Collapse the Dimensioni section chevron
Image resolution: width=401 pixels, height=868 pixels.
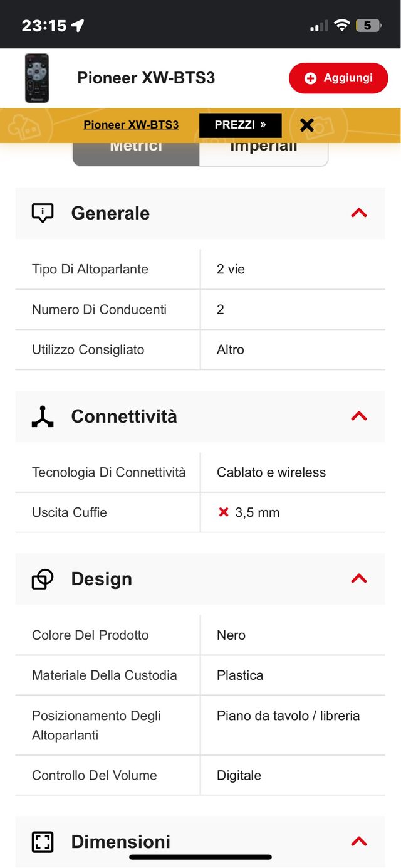click(x=359, y=841)
